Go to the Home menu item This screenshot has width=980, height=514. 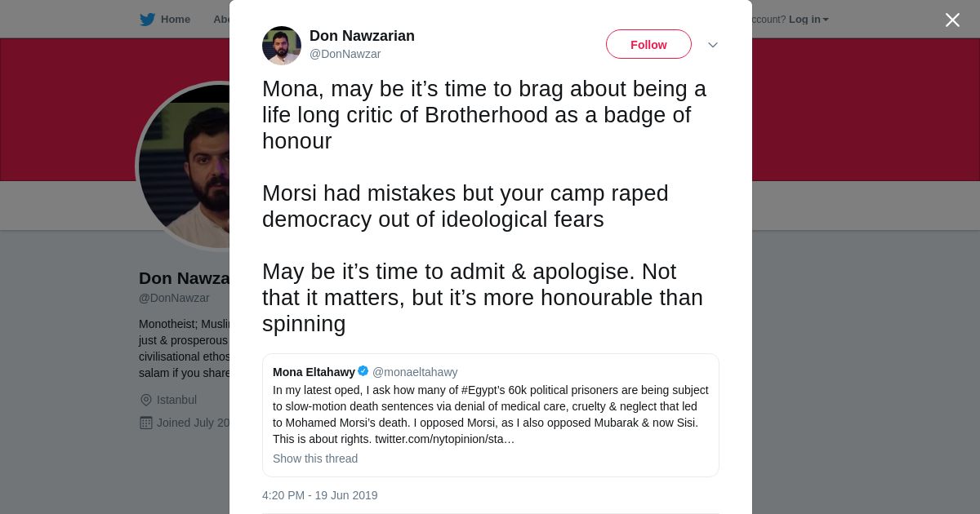[x=175, y=20]
